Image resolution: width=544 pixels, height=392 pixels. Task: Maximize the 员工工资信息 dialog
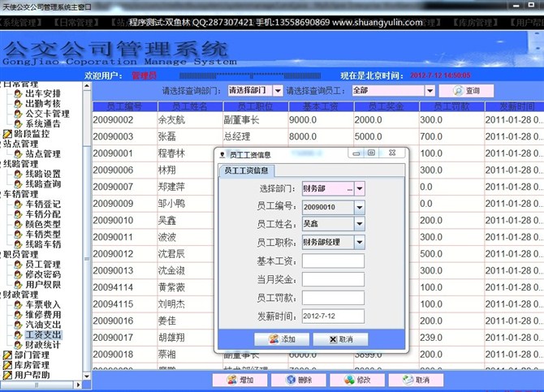coord(372,153)
